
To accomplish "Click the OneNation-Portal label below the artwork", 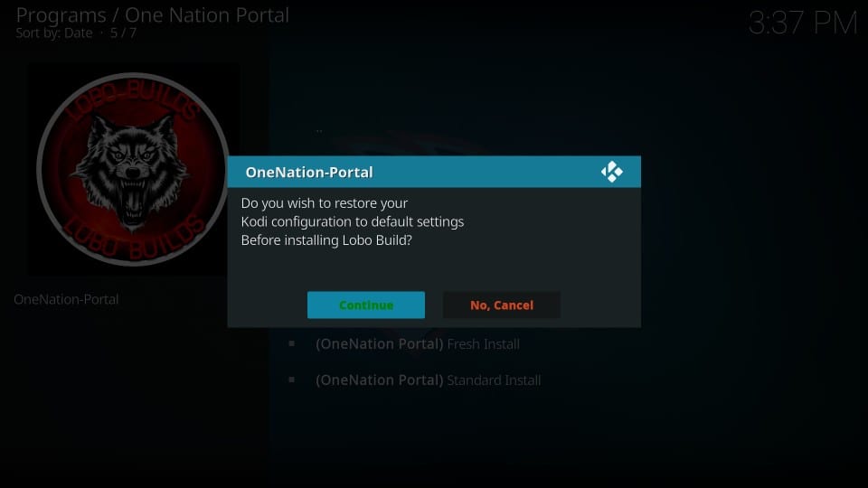I will click(x=66, y=299).
